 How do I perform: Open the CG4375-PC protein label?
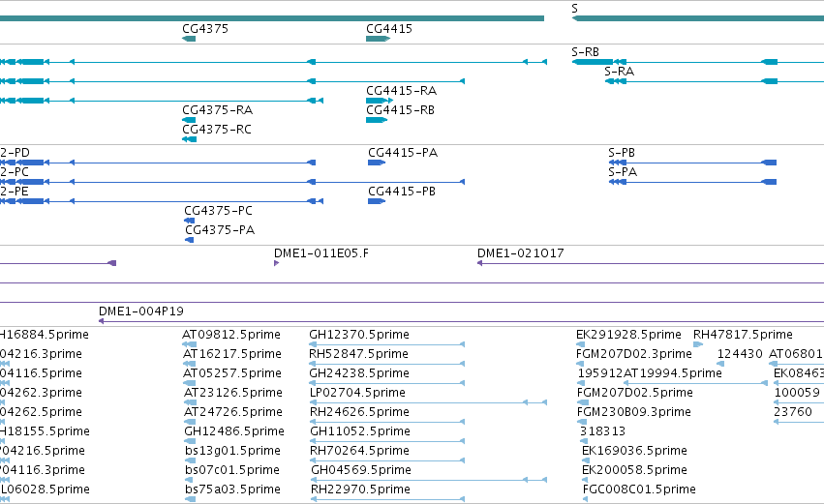[218, 211]
